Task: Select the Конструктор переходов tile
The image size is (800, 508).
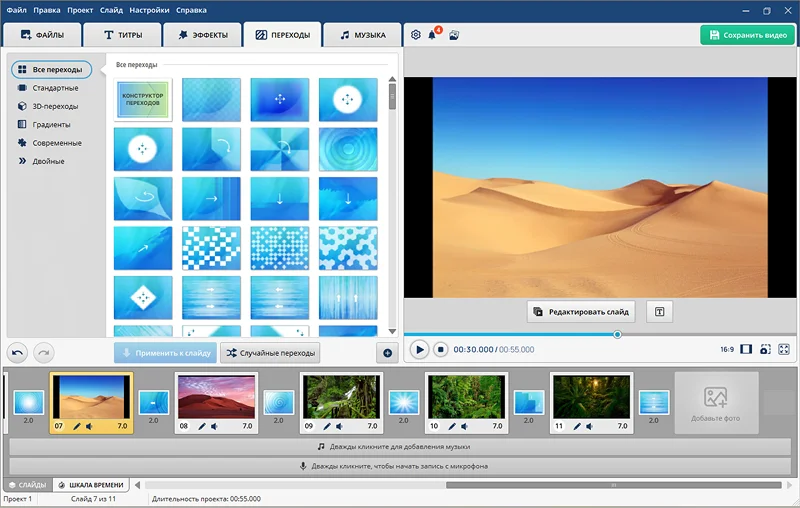Action: pos(143,99)
